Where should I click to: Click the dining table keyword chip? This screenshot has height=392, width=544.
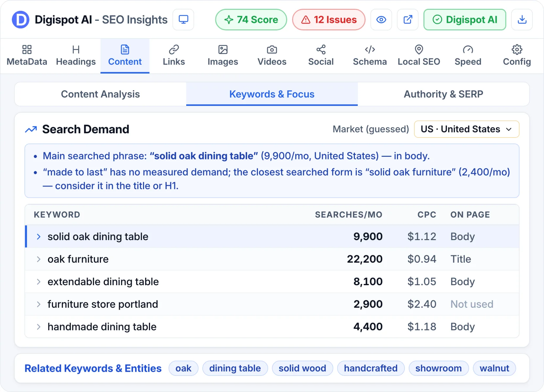pos(235,368)
